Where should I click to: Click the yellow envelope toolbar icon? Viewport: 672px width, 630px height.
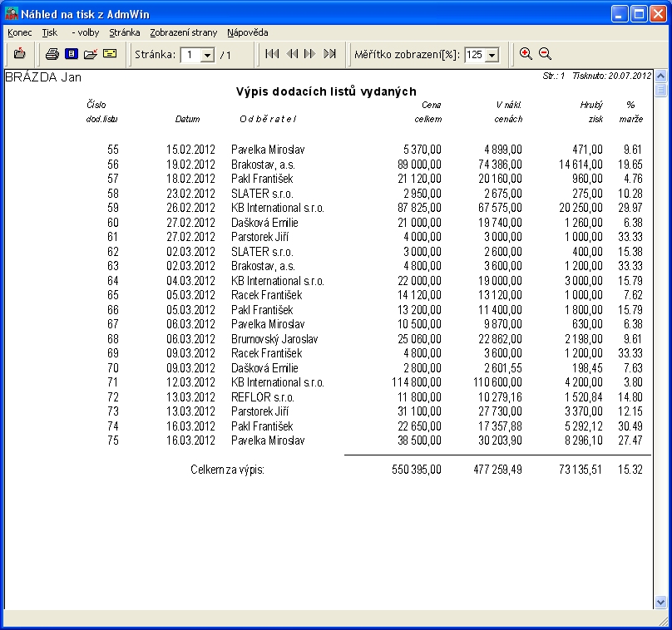click(110, 54)
